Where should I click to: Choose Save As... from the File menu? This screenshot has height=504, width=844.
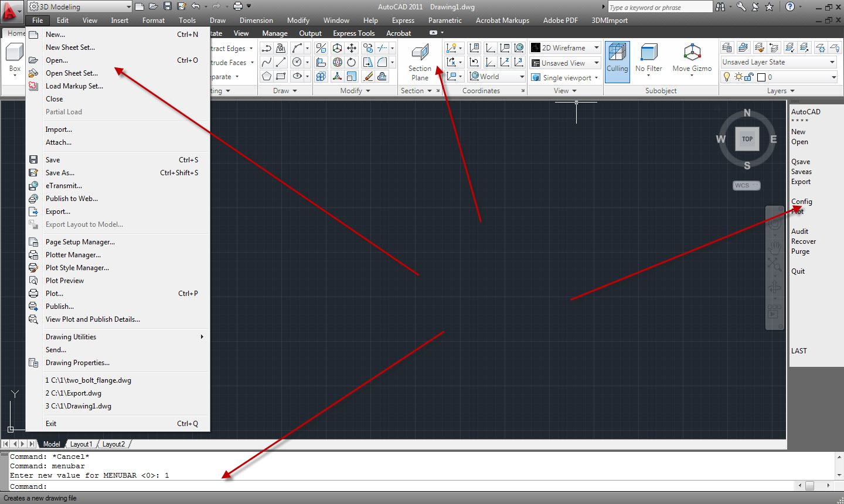pos(60,173)
